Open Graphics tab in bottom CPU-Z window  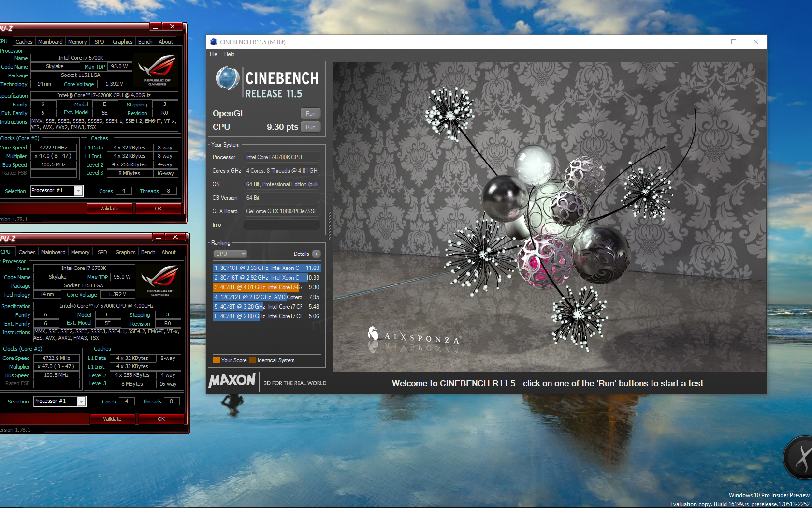pos(125,252)
